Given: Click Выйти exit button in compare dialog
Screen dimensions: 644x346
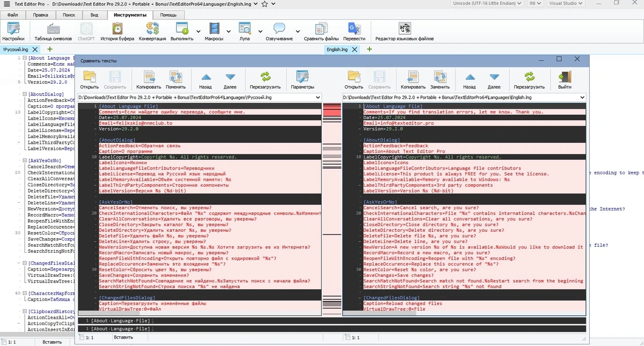Looking at the screenshot, I should 565,80.
